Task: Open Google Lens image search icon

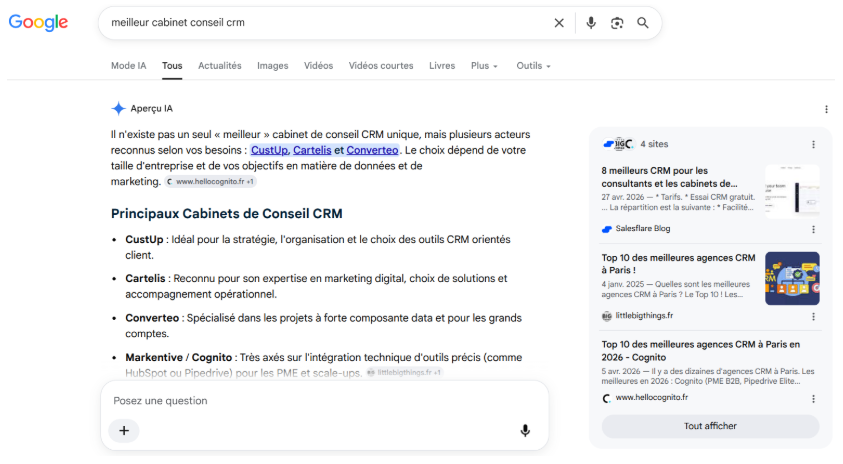Action: pos(617,23)
